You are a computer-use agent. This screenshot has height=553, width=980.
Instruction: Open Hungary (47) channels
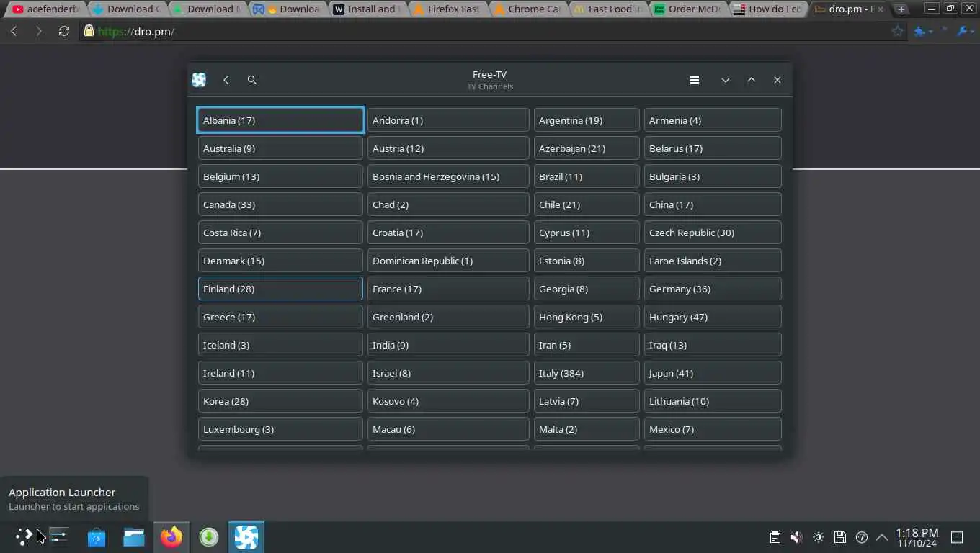[x=713, y=317]
